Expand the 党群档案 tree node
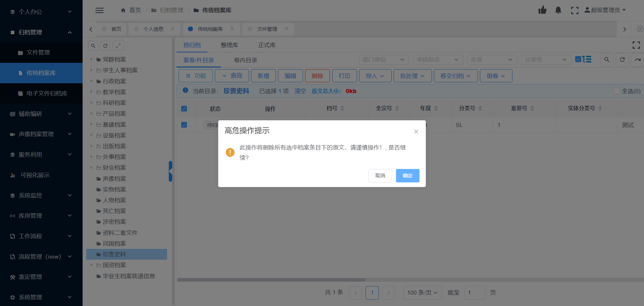Screen dimensions: 644x306 pos(91,59)
